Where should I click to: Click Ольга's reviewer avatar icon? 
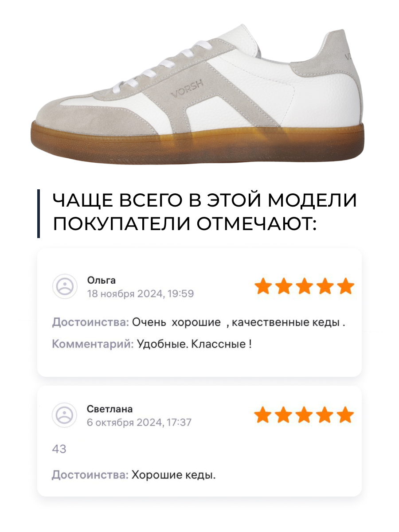click(x=65, y=286)
